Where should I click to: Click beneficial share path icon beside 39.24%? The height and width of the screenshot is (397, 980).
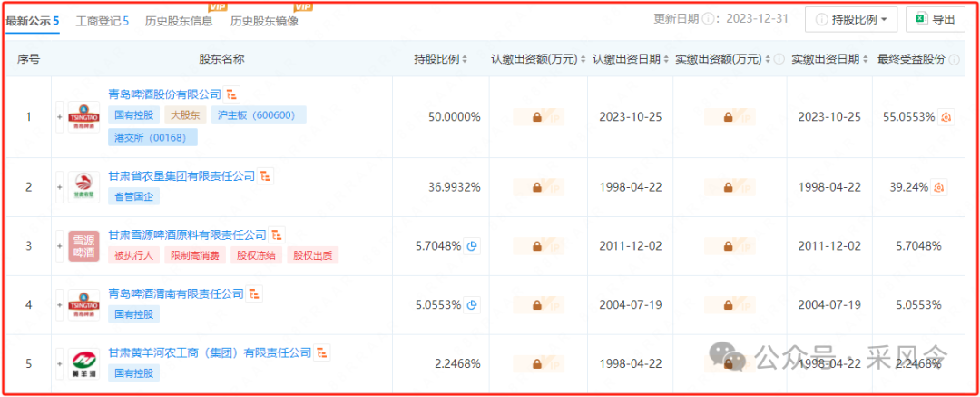(x=939, y=187)
